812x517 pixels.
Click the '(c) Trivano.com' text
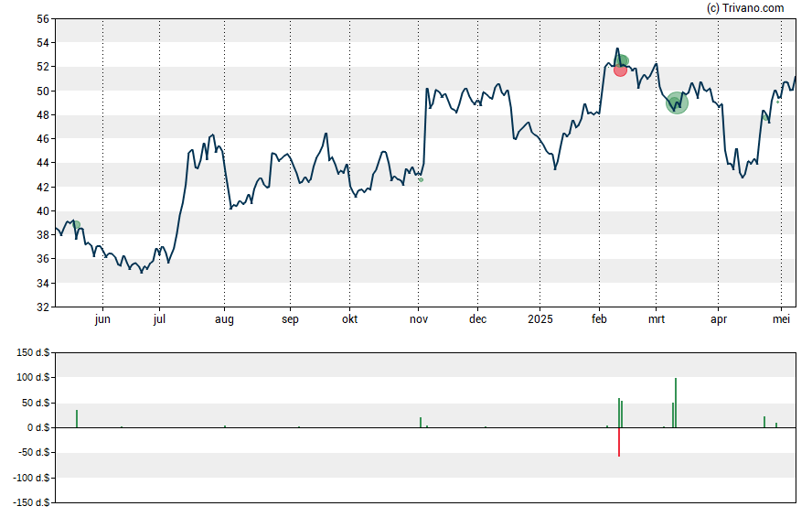click(745, 7)
